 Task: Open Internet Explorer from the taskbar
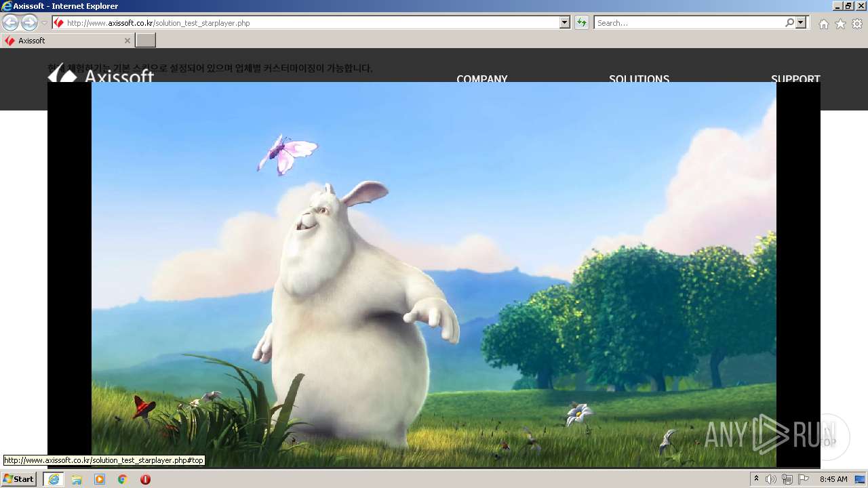point(54,479)
